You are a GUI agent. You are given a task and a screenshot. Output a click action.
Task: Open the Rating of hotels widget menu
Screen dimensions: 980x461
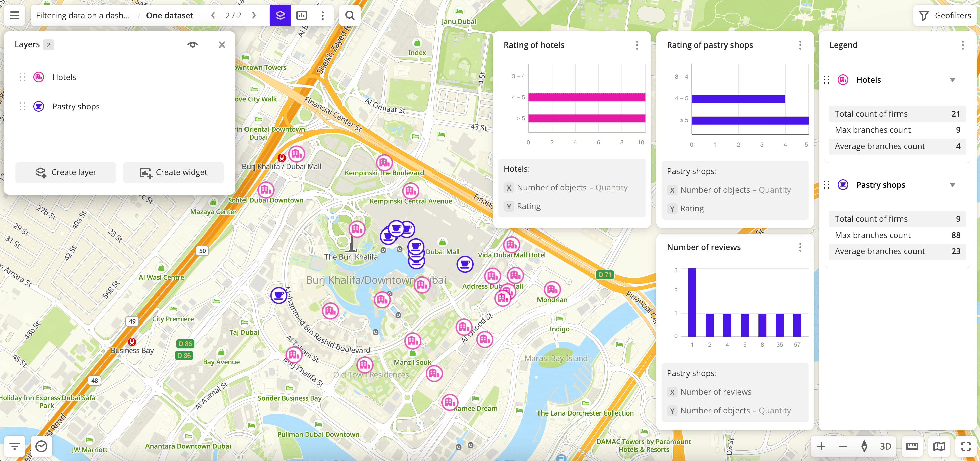637,44
